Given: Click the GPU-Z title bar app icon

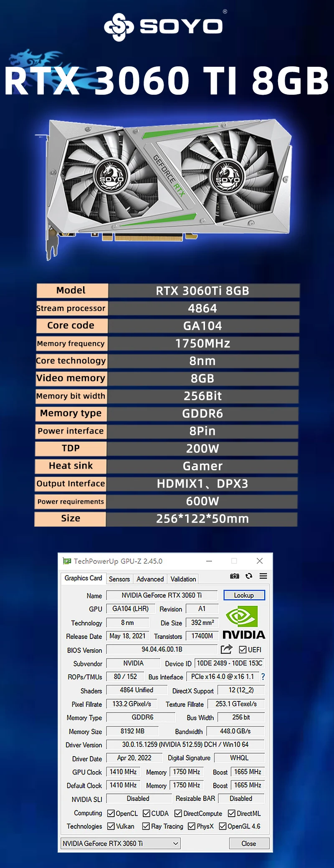Looking at the screenshot, I should point(67,561).
